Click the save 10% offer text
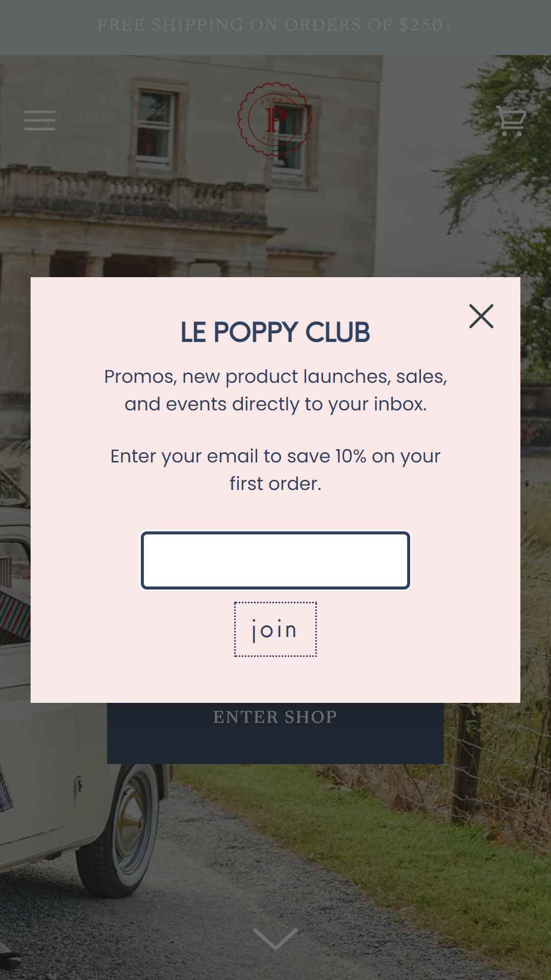Image resolution: width=551 pixels, height=980 pixels. [x=275, y=470]
